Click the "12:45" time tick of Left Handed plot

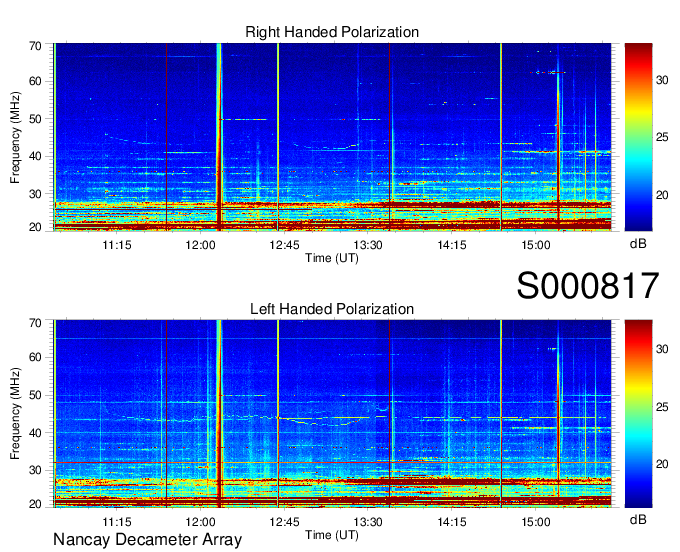pos(284,522)
